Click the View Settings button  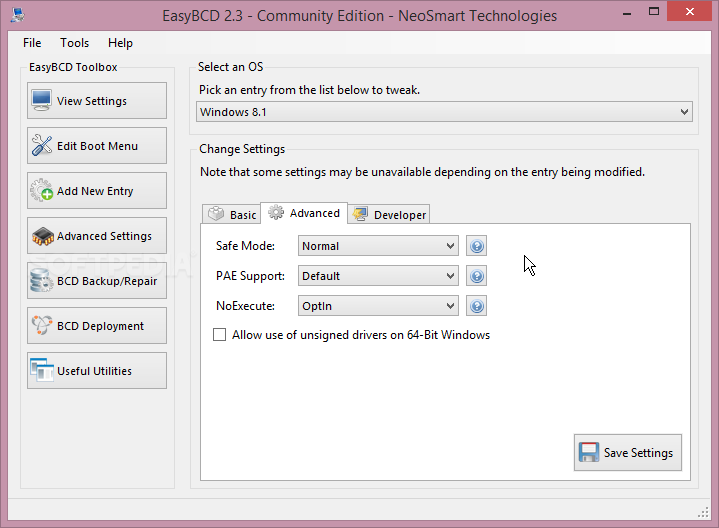coord(97,100)
